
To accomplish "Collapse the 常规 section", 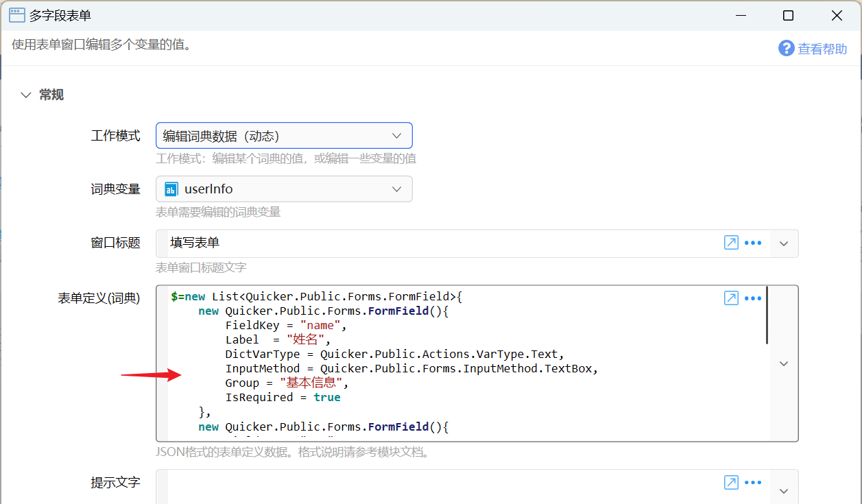I will (26, 95).
